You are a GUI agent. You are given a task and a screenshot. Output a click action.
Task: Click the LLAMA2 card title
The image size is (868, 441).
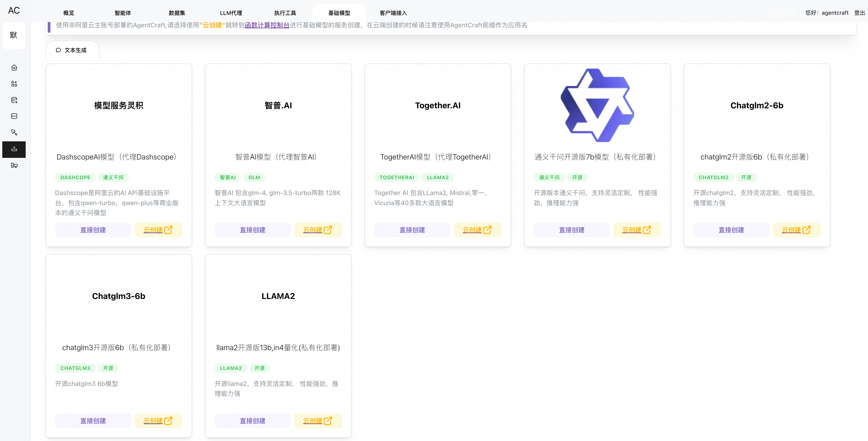coord(278,296)
